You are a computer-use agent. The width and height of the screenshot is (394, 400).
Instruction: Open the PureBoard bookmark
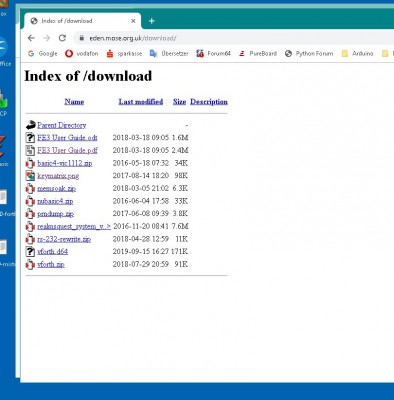coord(258,53)
